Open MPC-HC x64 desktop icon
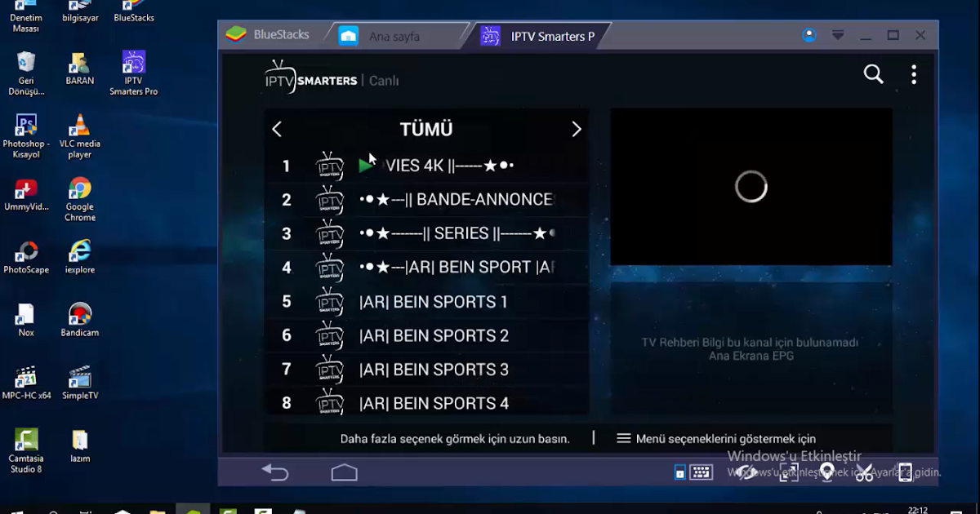Screen dimensions: 980x514 click(26, 383)
